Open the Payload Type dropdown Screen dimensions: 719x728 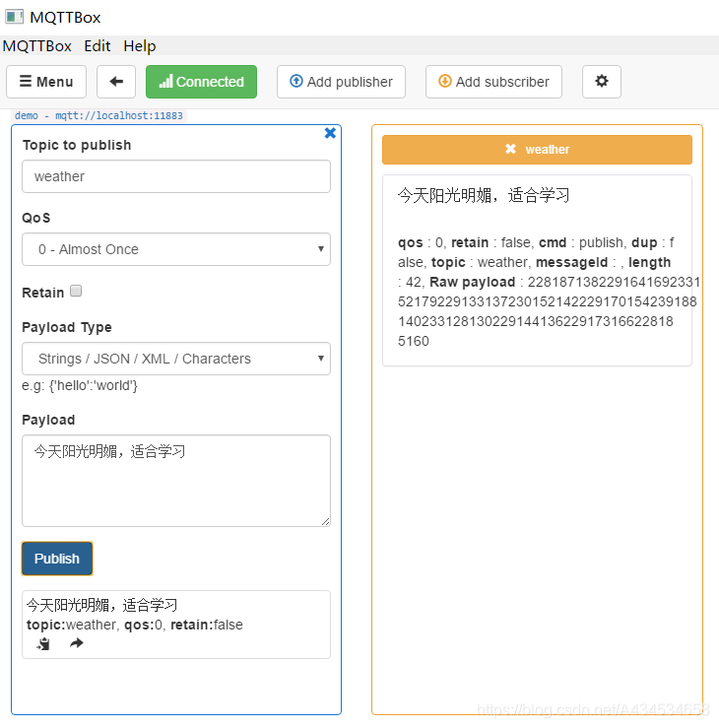point(176,359)
